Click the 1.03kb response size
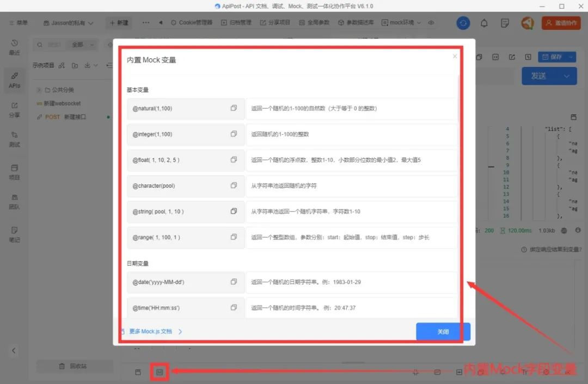The image size is (588, 384). [x=547, y=231]
